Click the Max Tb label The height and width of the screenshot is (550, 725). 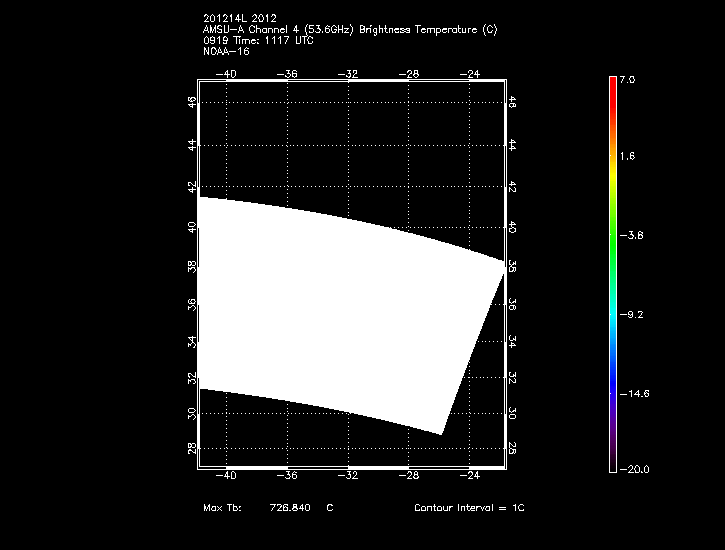221,508
